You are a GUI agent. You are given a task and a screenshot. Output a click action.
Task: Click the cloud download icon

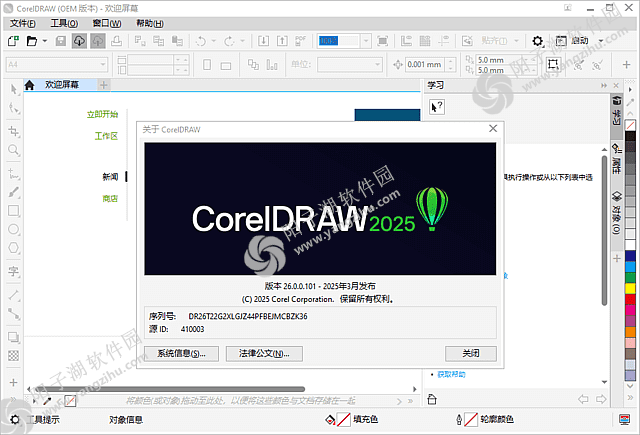point(79,41)
